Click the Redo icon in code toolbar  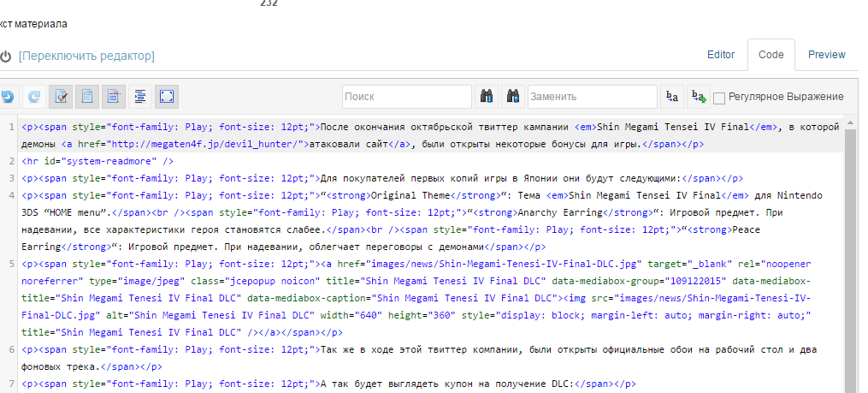(x=34, y=97)
